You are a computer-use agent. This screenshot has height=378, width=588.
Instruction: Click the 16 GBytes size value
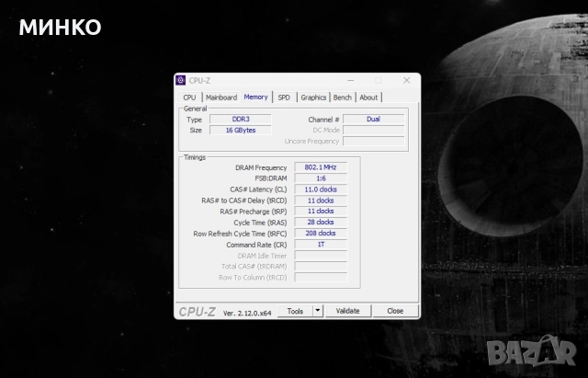241,131
